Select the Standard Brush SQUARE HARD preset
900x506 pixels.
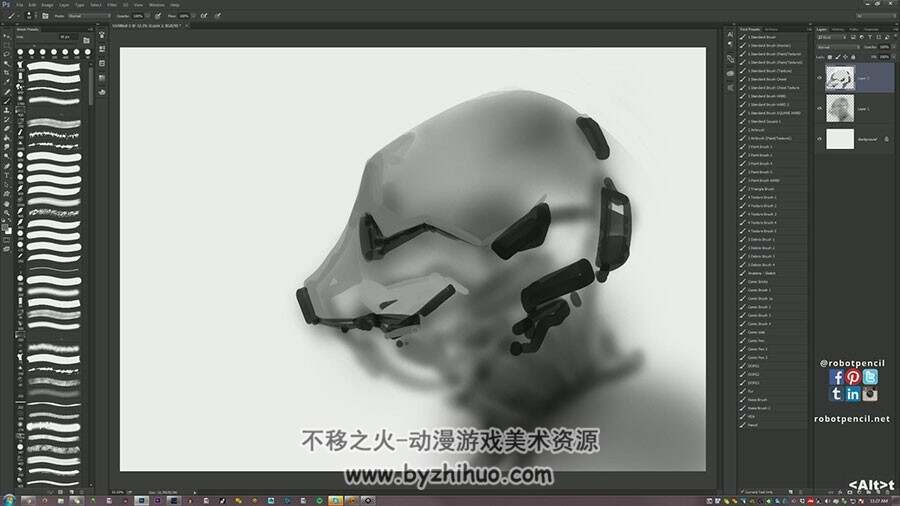[773, 113]
